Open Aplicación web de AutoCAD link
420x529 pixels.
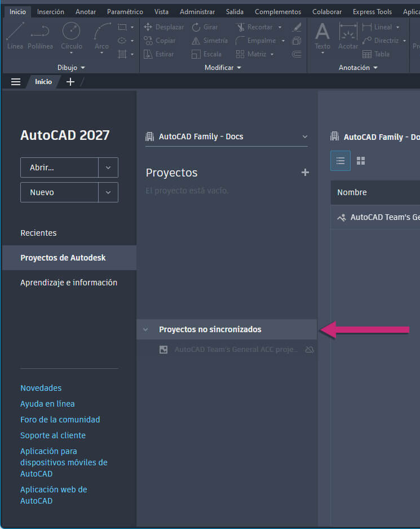(x=54, y=495)
